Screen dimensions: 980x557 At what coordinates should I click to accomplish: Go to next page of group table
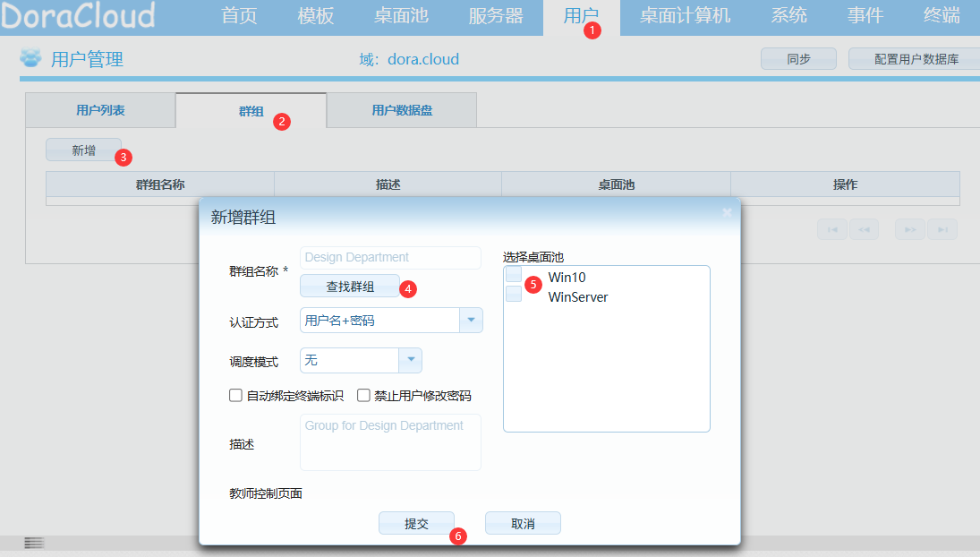pyautogui.click(x=910, y=229)
